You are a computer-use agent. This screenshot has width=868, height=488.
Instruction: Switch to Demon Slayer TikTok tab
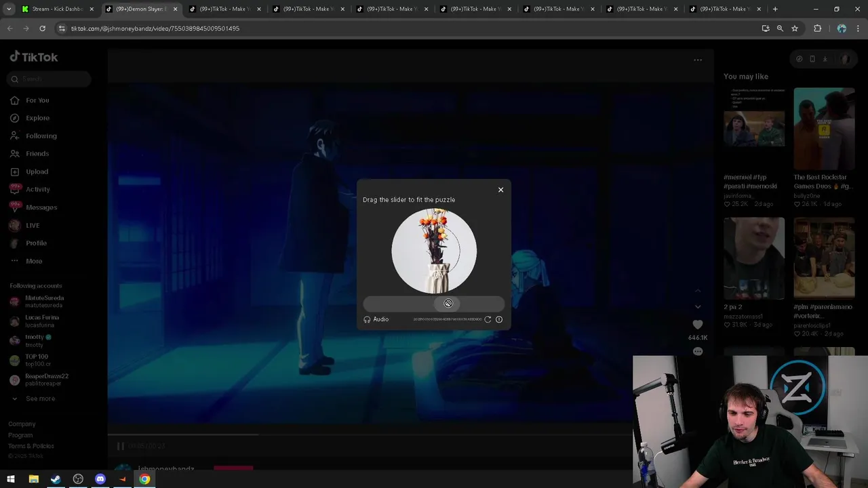pos(141,9)
